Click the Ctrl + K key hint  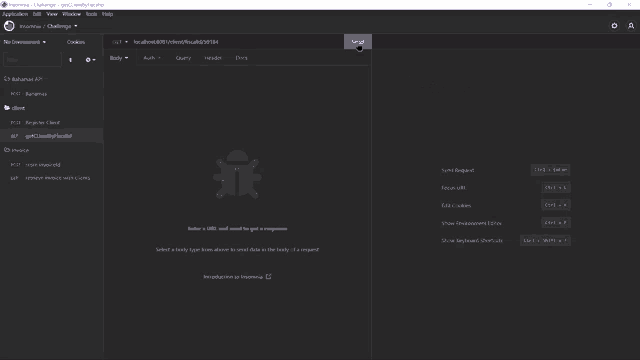[x=556, y=205]
